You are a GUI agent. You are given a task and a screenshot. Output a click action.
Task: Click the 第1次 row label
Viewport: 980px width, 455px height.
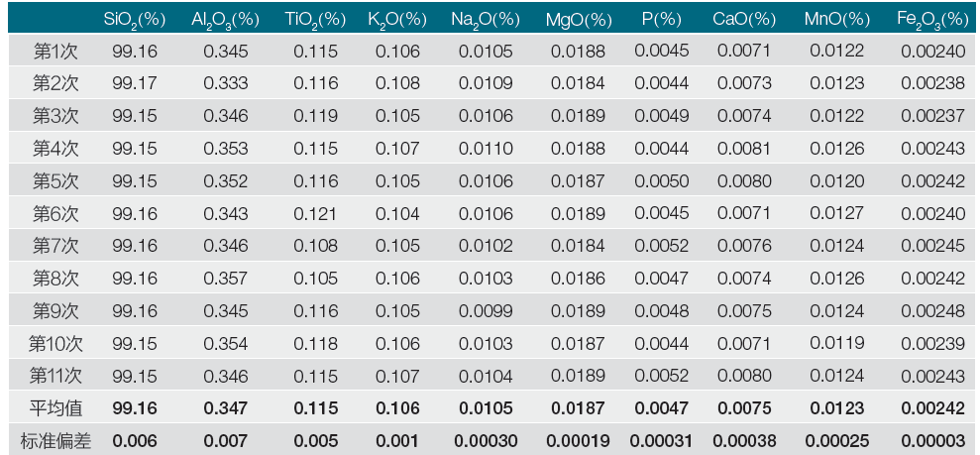coord(55,52)
